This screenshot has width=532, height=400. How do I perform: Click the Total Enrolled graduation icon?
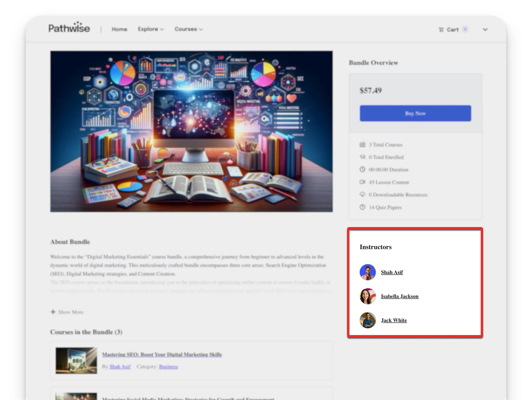tap(362, 157)
